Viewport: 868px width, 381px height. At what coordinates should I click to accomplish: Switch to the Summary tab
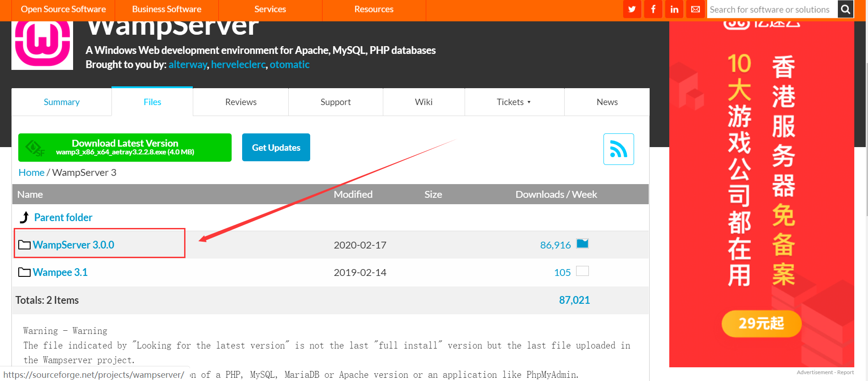click(x=62, y=102)
